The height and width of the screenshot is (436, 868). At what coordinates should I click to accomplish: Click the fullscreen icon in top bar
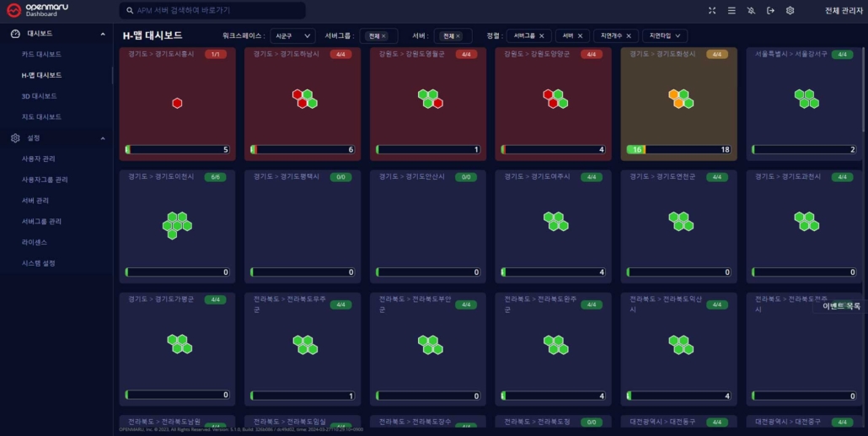coord(712,10)
